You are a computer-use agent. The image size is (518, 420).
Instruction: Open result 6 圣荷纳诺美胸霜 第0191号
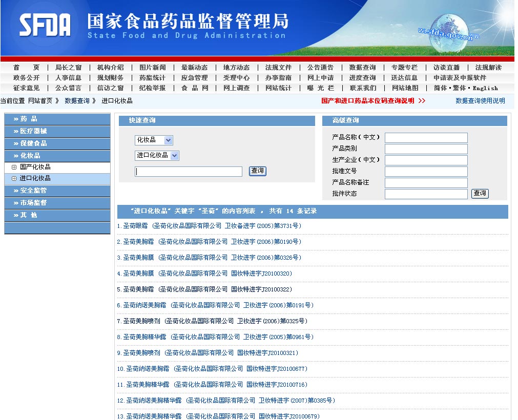(215, 305)
